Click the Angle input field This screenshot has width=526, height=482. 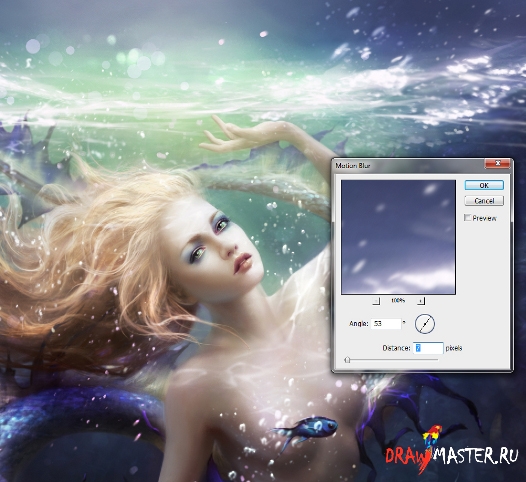386,324
